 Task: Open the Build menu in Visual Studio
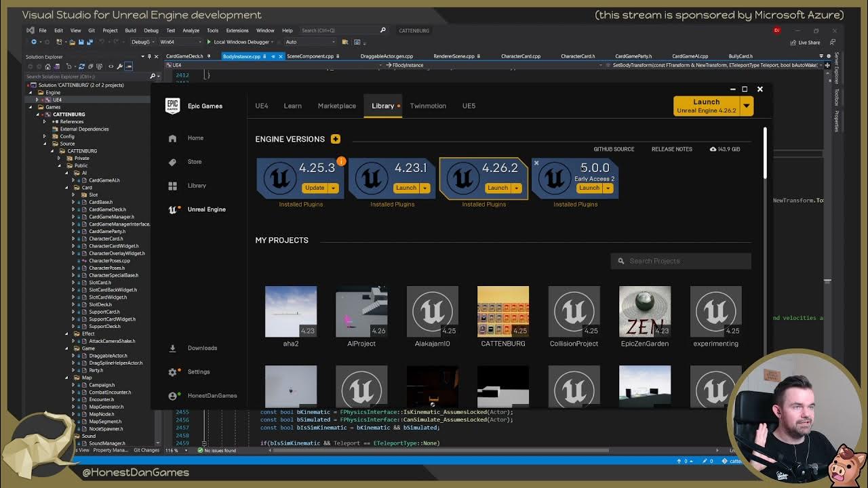coord(130,30)
